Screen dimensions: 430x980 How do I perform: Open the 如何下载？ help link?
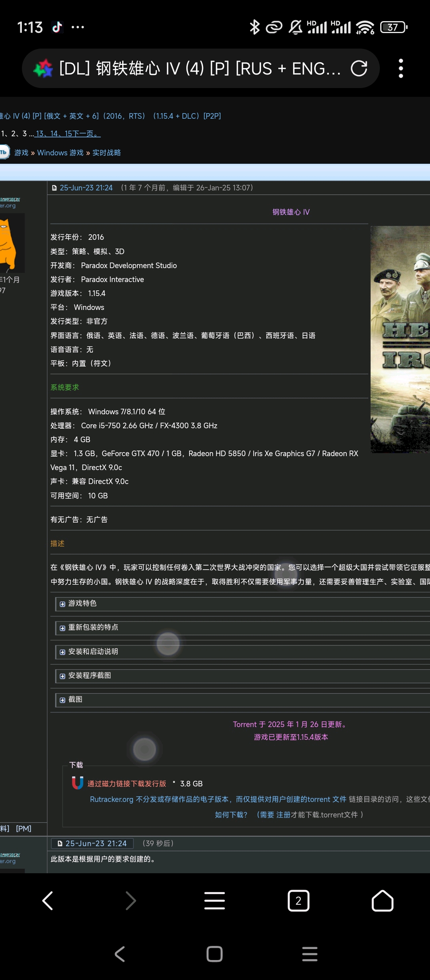coord(231,815)
